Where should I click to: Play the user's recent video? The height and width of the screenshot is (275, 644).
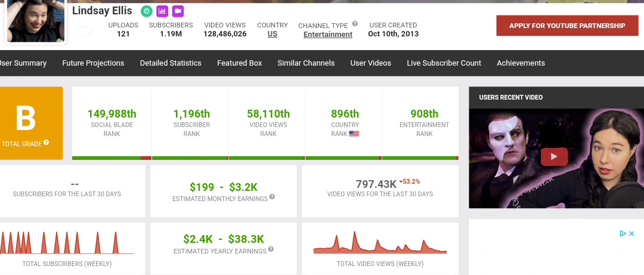coord(554,157)
